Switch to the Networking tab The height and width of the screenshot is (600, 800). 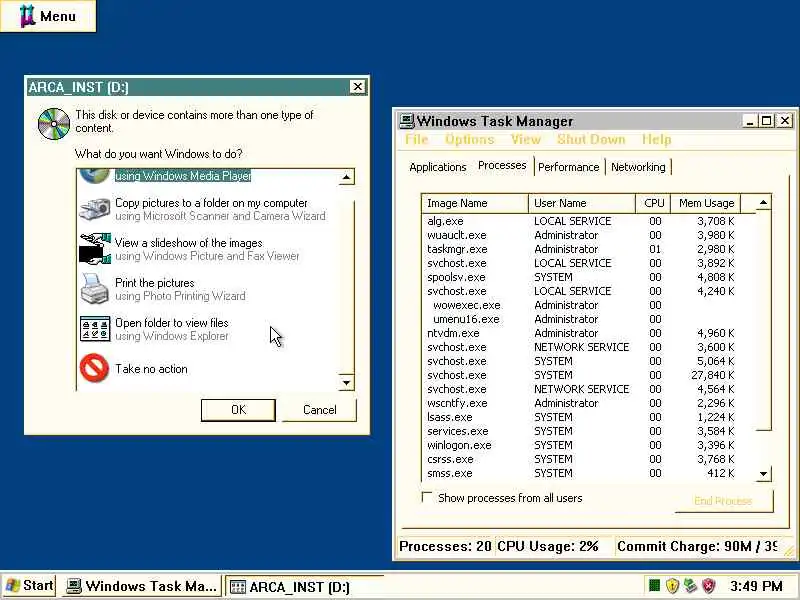click(x=638, y=167)
